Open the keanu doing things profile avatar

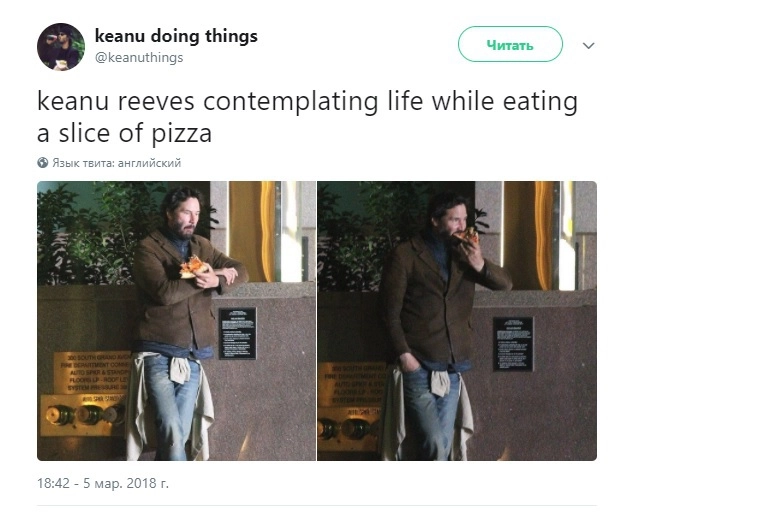pos(61,47)
